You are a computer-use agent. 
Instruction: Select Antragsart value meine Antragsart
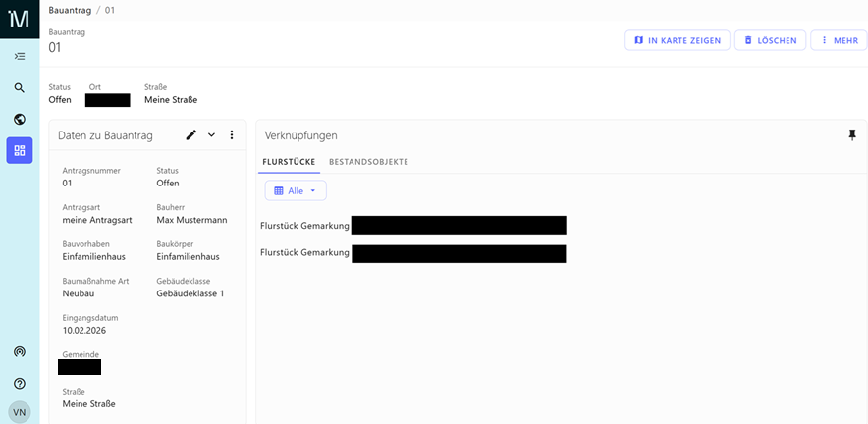[97, 220]
